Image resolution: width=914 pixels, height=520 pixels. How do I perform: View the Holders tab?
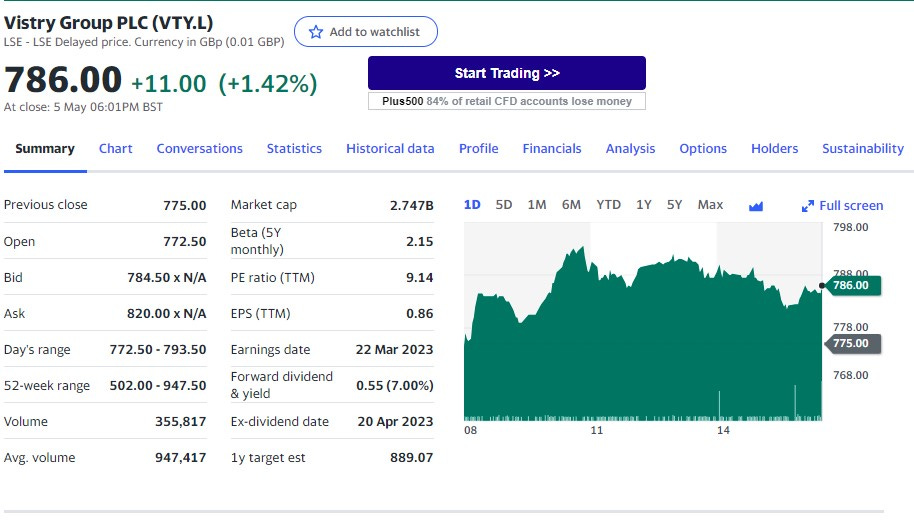click(x=774, y=149)
